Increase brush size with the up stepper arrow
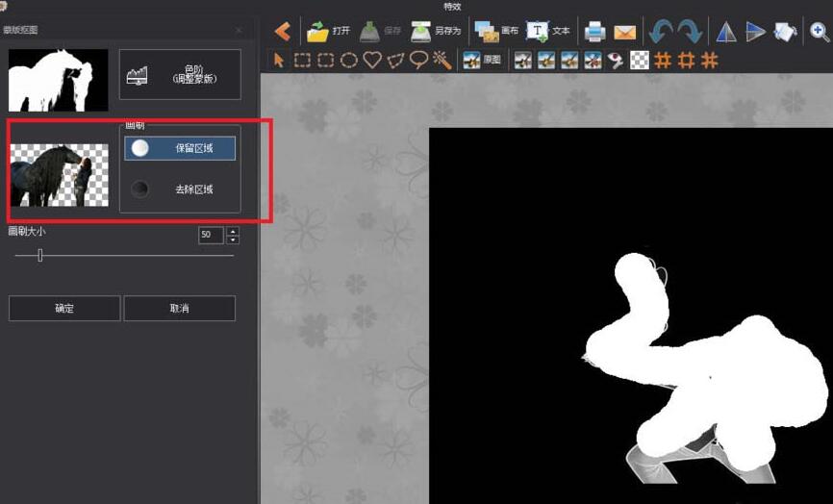Image resolution: width=833 pixels, height=504 pixels. 233,231
